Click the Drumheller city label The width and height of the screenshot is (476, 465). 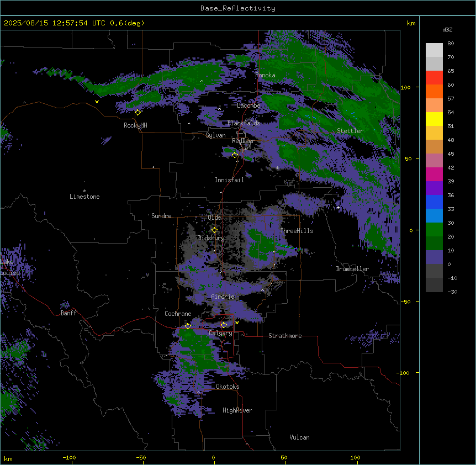click(x=352, y=269)
